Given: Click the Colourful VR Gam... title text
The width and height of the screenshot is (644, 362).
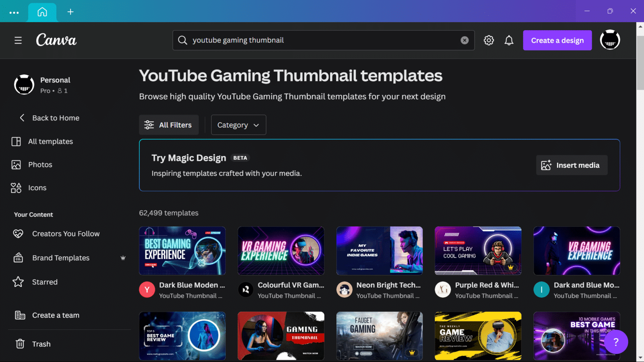Looking at the screenshot, I should [291, 285].
